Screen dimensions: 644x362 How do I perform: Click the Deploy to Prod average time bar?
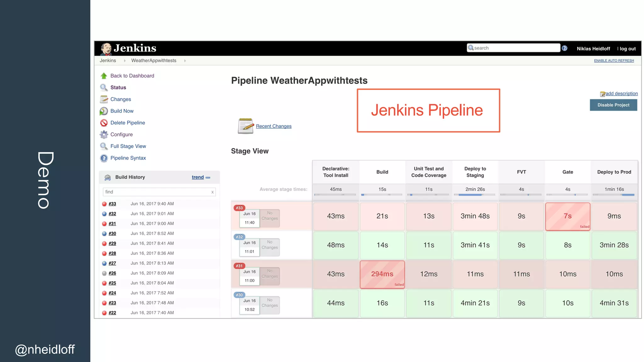pos(614,195)
